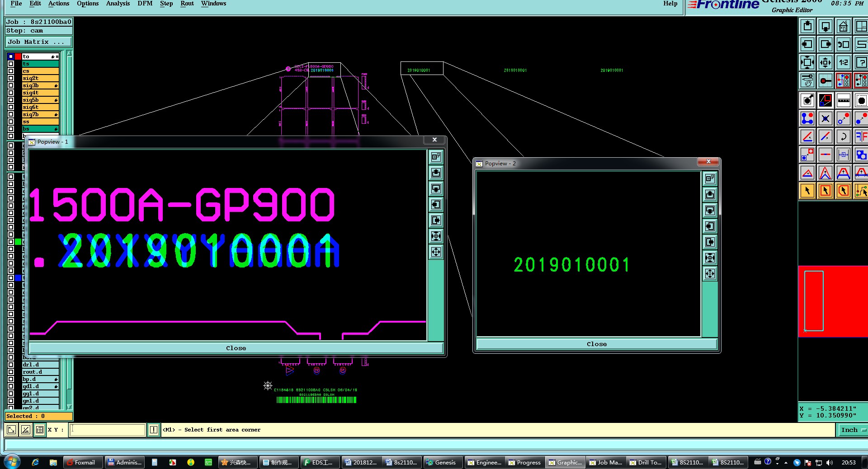Screen dimensions: 868x469
Task: Open the Options menu
Action: pos(88,4)
